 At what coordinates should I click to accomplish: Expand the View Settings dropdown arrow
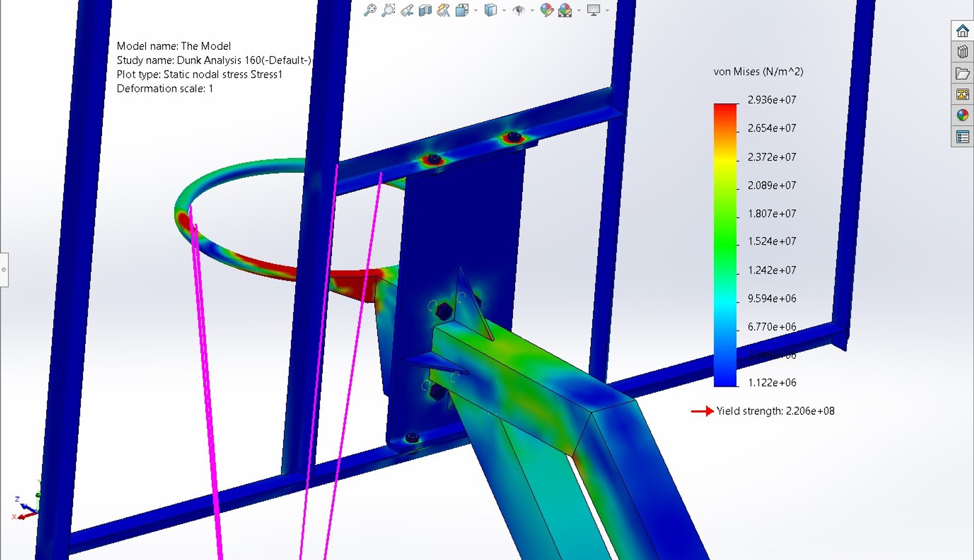pos(607,10)
